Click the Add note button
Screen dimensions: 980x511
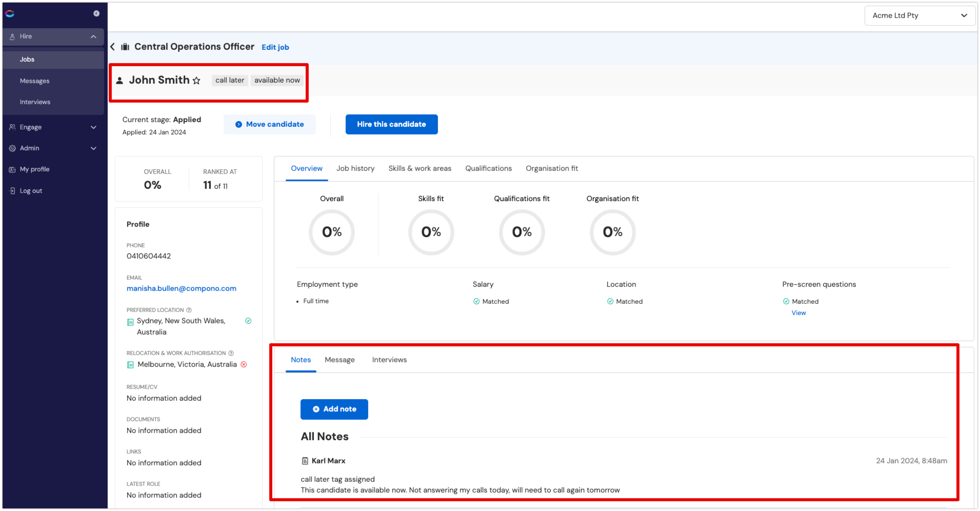pyautogui.click(x=334, y=409)
